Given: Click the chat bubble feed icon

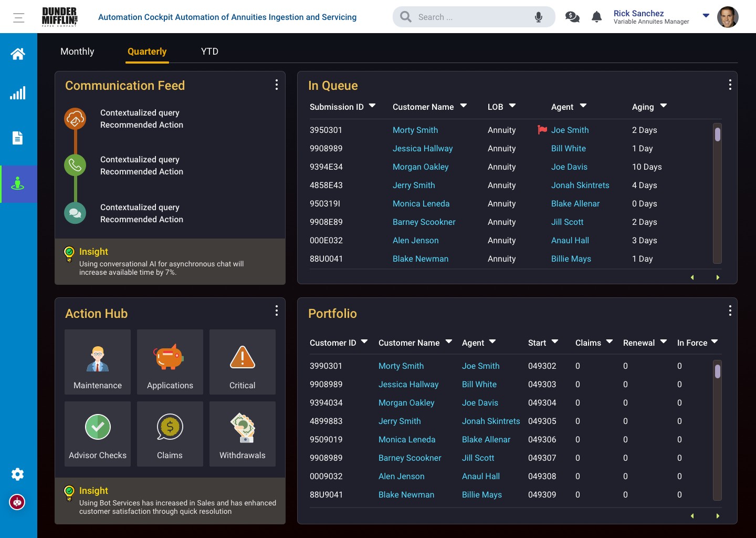Looking at the screenshot, I should 75,213.
